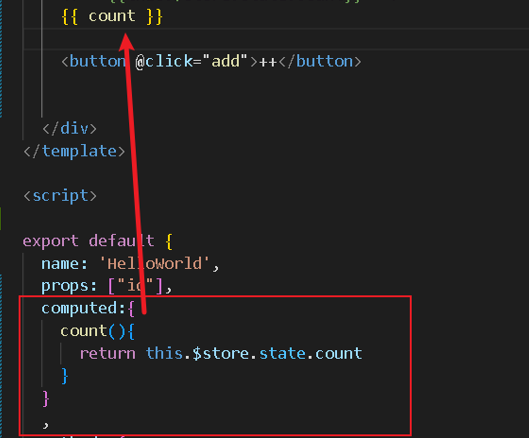The width and height of the screenshot is (529, 438).
Task: Click the ++ button label text
Action: tap(268, 62)
